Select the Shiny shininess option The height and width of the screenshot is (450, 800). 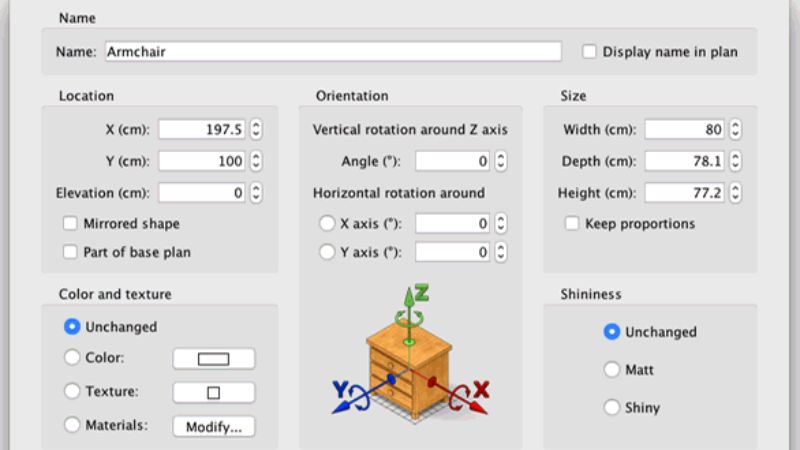tap(612, 407)
